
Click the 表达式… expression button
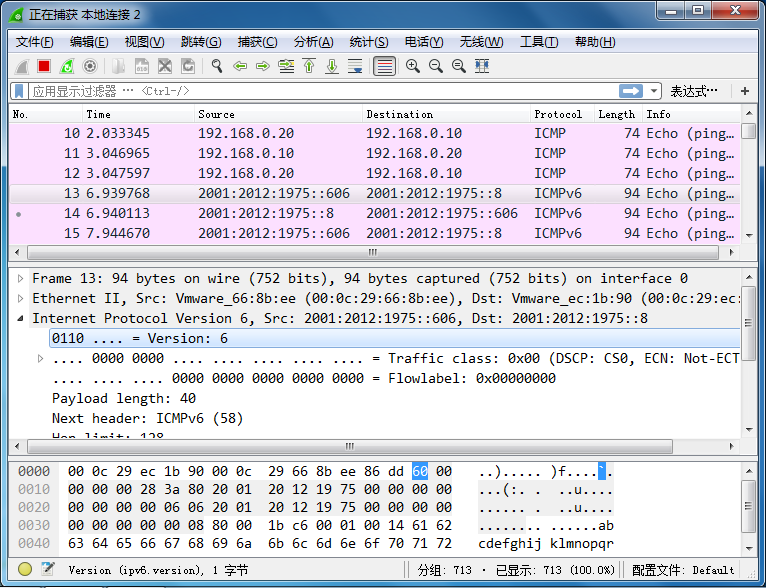pyautogui.click(x=694, y=91)
